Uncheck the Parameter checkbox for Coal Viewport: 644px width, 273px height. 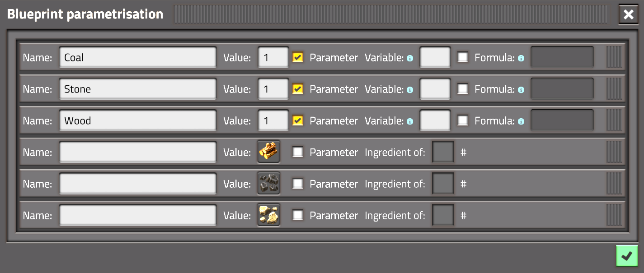298,57
